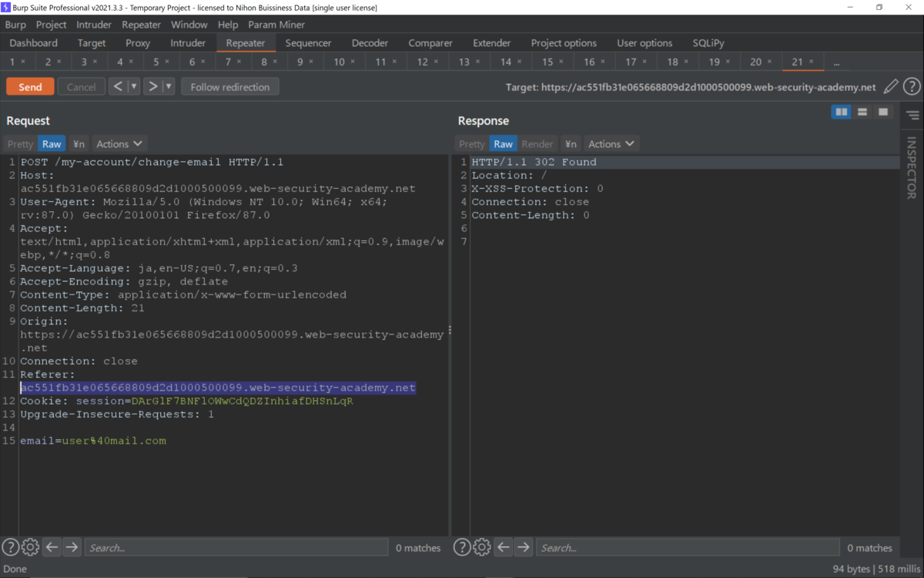Open the Param Miner menu

(x=276, y=25)
